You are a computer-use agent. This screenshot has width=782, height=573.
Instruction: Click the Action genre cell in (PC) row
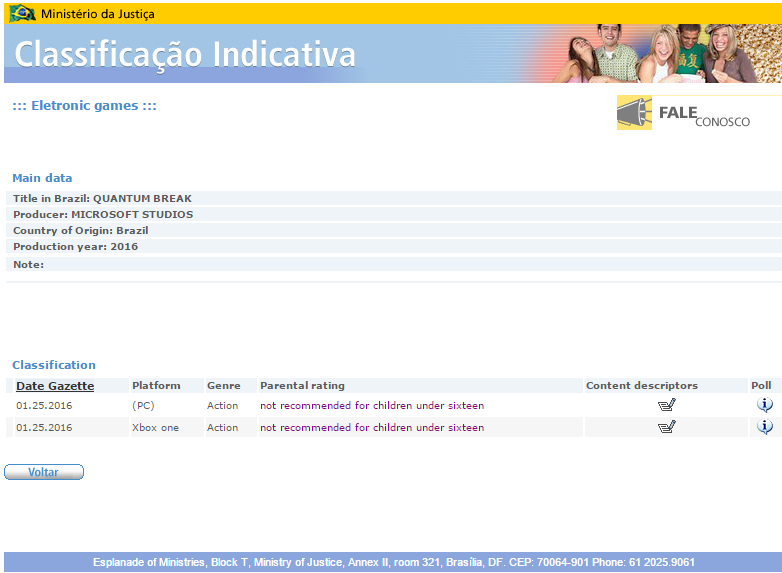point(222,405)
